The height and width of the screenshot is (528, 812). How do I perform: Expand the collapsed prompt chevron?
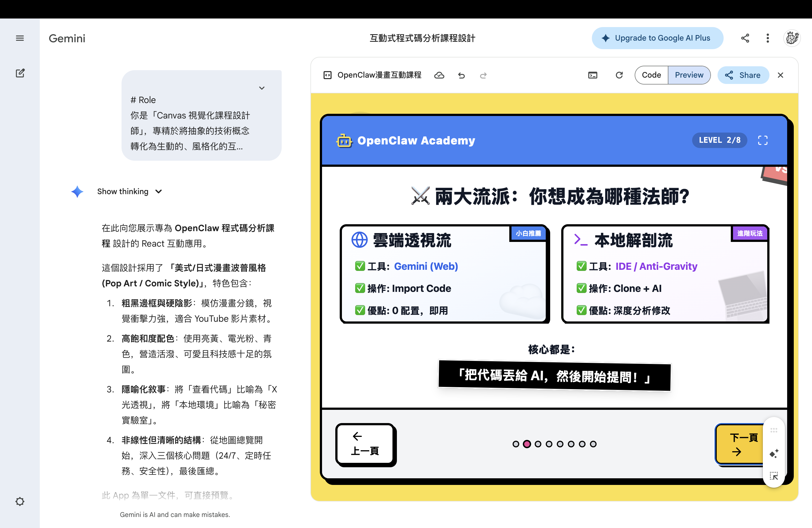click(x=262, y=88)
